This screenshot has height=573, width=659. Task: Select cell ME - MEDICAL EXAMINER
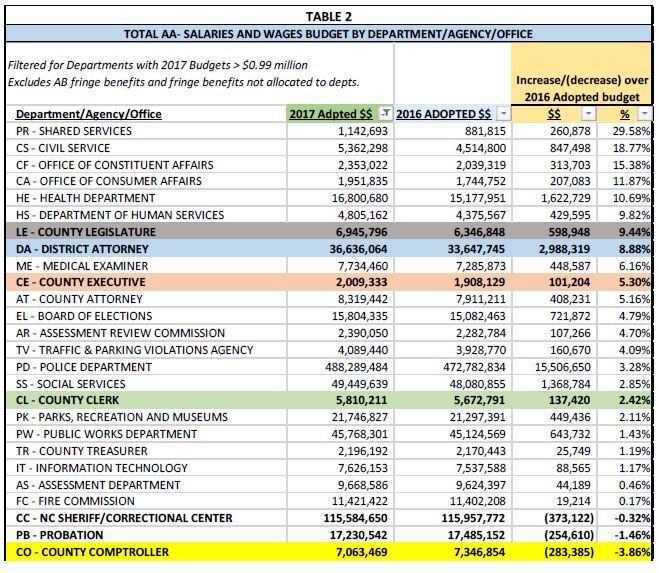(x=147, y=266)
